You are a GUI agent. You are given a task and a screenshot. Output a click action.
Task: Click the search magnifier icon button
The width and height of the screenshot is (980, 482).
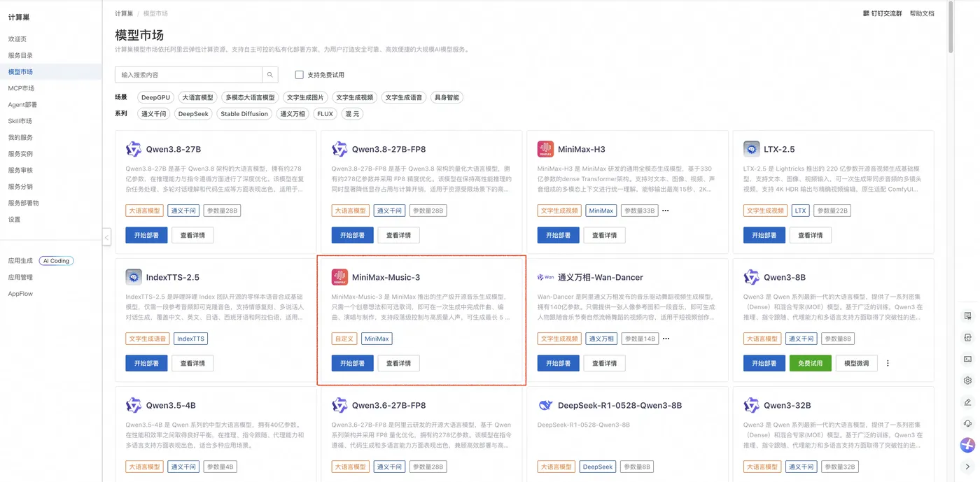[270, 75]
